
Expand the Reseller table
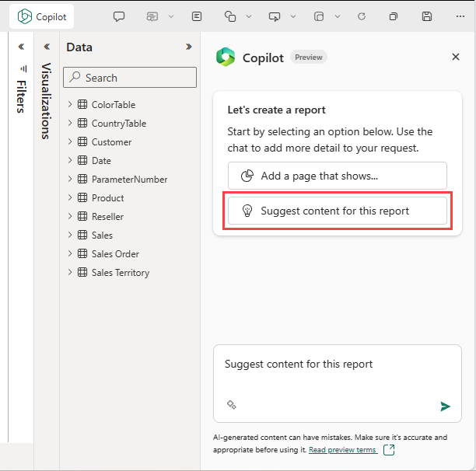coord(70,216)
